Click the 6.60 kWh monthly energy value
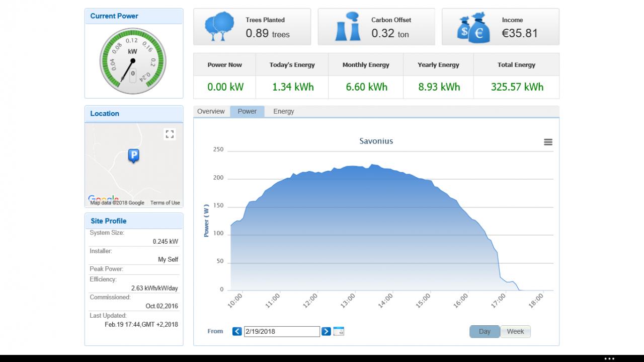The image size is (644, 362). (367, 87)
